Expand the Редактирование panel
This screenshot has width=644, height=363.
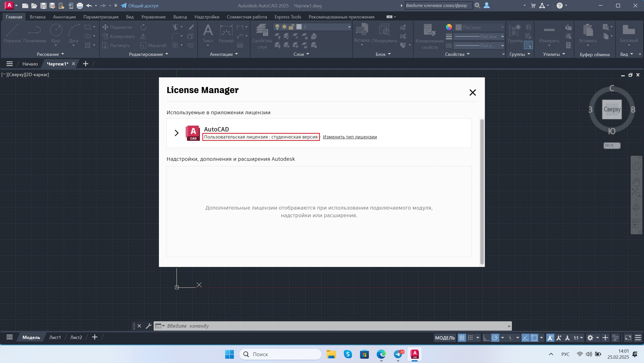pos(149,54)
